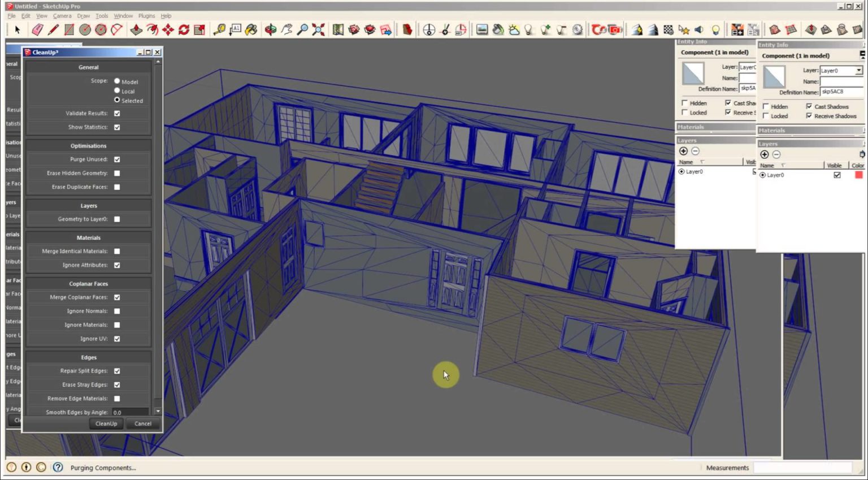Image resolution: width=868 pixels, height=480 pixels.
Task: Select the Push/Pull tool
Action: pyautogui.click(x=137, y=29)
